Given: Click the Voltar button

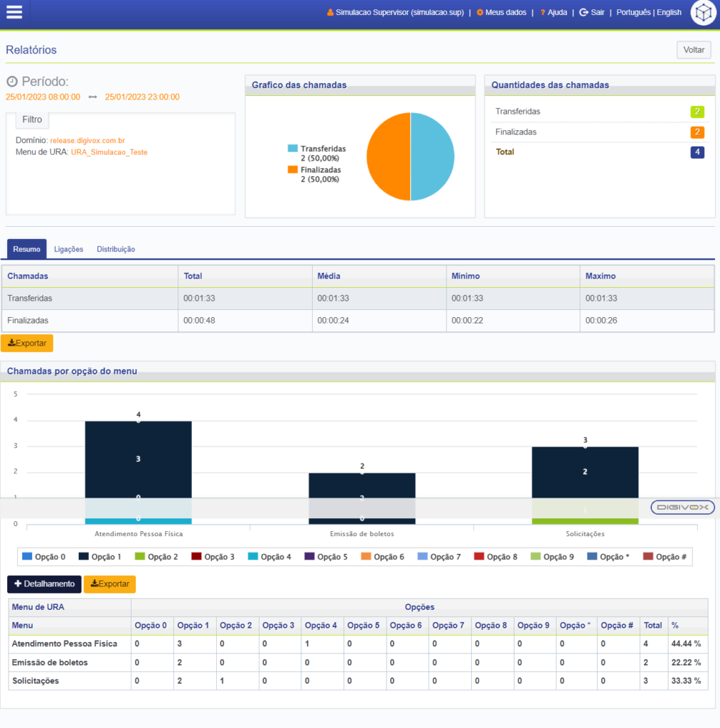Looking at the screenshot, I should pyautogui.click(x=693, y=50).
